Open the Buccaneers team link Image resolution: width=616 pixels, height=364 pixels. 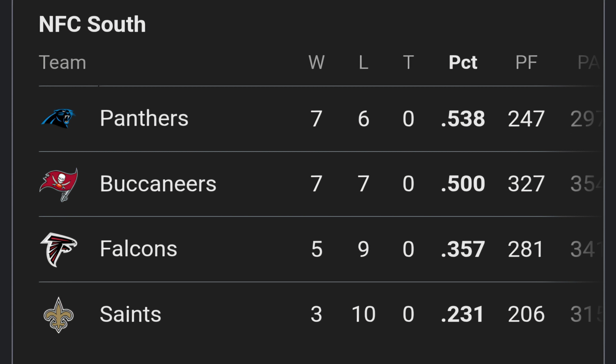click(x=158, y=184)
